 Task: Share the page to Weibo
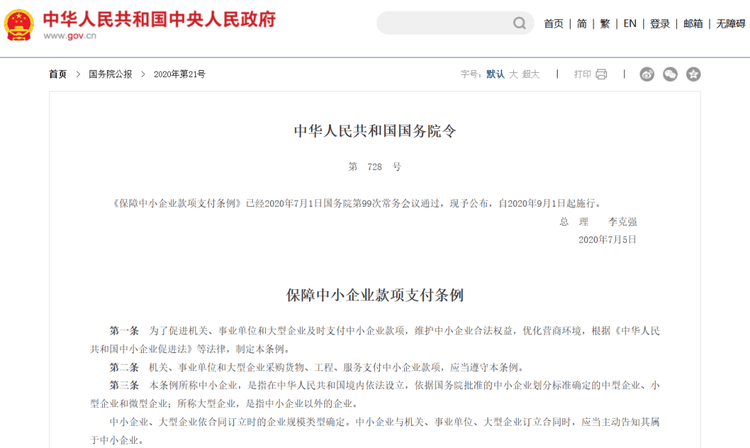pyautogui.click(x=647, y=74)
